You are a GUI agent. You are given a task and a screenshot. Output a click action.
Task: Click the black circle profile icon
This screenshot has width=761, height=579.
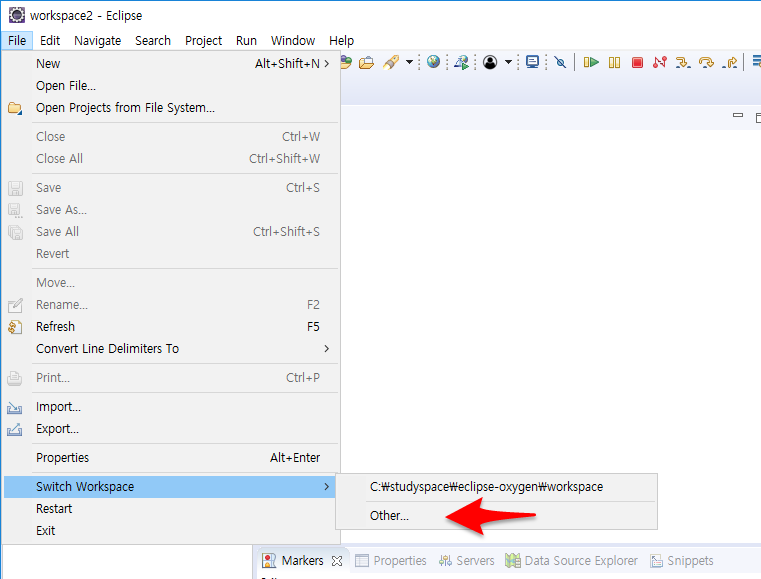point(490,63)
